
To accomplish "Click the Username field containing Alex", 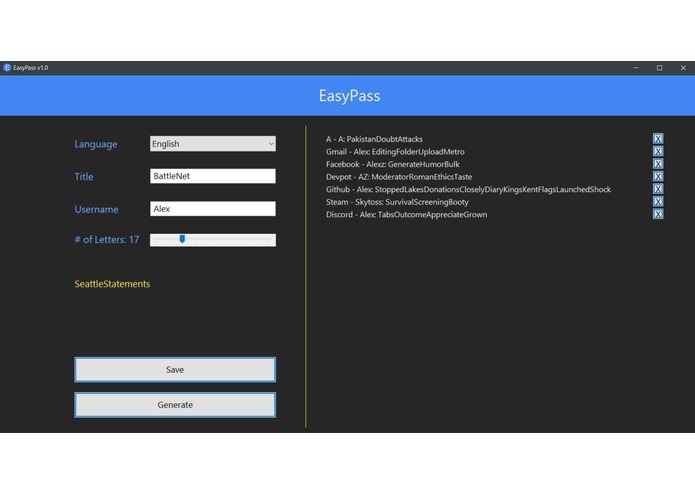I will tap(213, 209).
